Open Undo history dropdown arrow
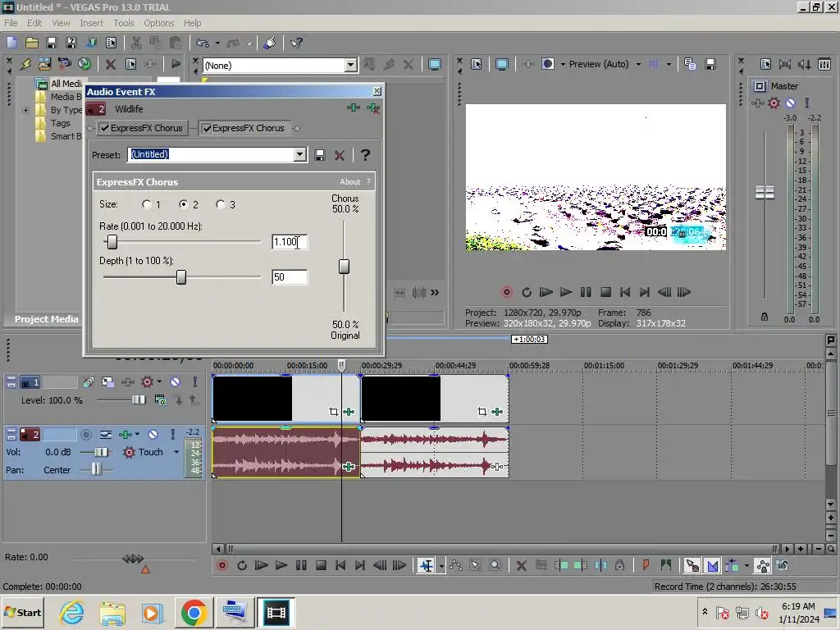 click(217, 43)
